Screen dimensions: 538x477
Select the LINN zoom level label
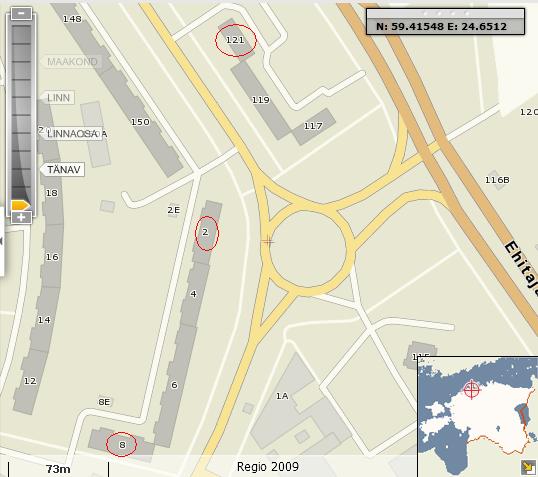[58, 98]
